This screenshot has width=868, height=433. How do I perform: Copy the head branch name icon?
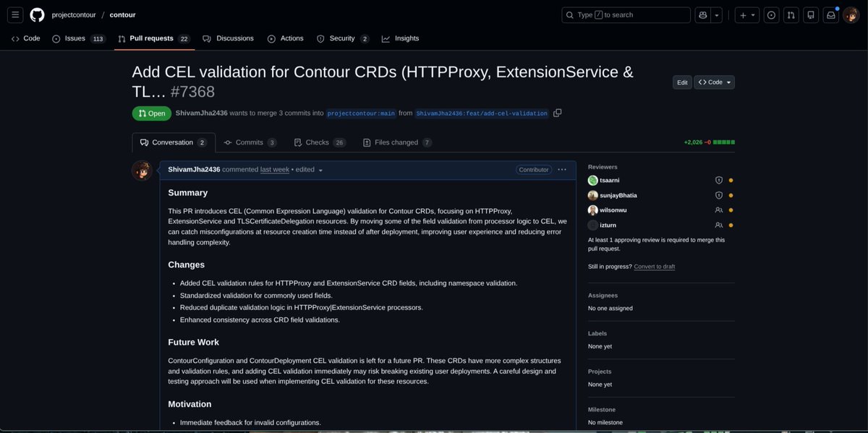pyautogui.click(x=557, y=113)
